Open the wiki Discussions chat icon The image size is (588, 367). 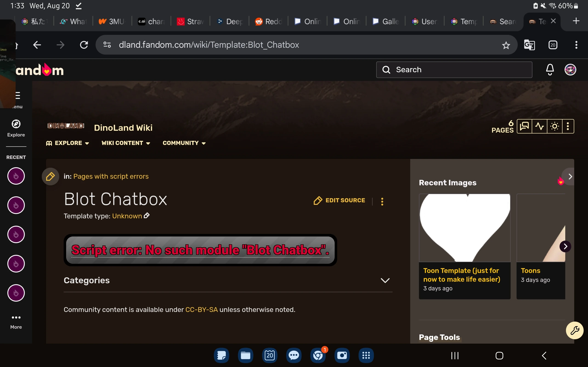coord(524,126)
